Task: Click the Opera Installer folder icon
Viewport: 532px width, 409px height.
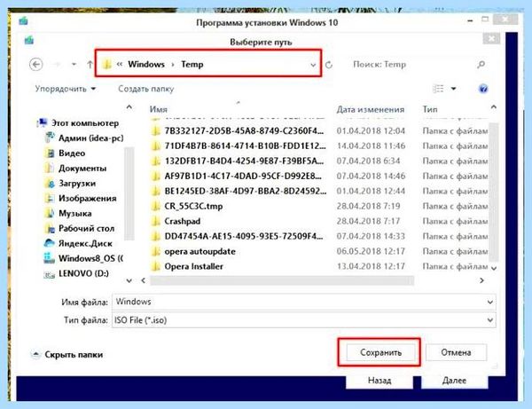Action: click(155, 266)
